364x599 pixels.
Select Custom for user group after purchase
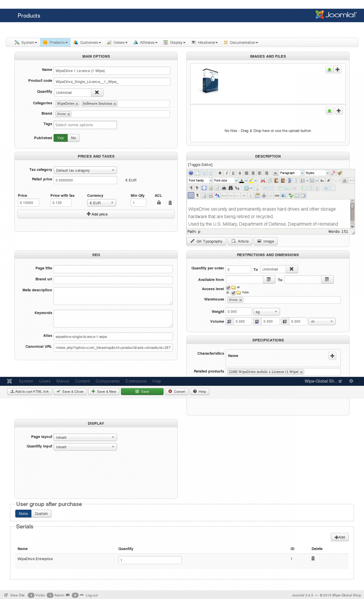[41, 514]
